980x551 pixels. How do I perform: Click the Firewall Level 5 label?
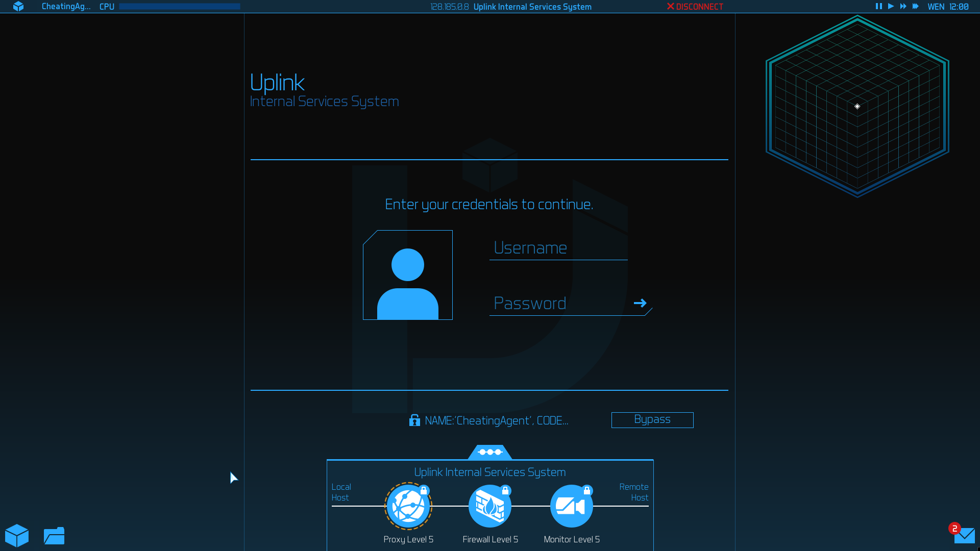490,539
